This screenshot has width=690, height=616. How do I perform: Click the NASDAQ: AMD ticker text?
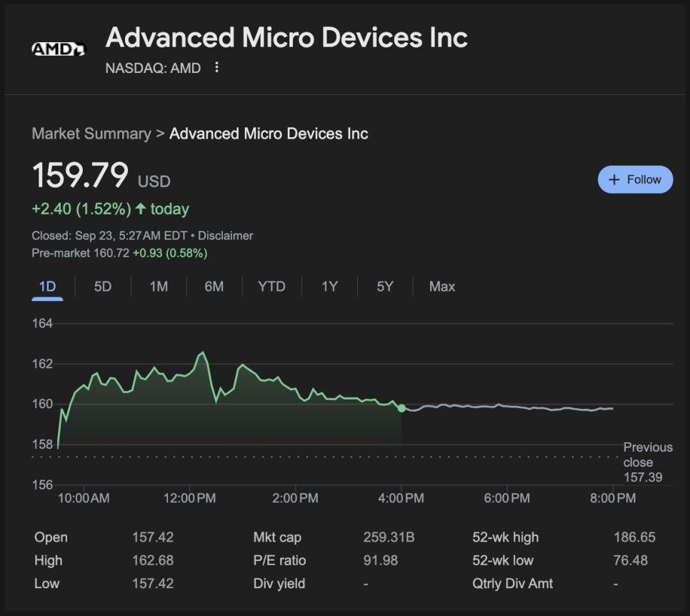153,68
